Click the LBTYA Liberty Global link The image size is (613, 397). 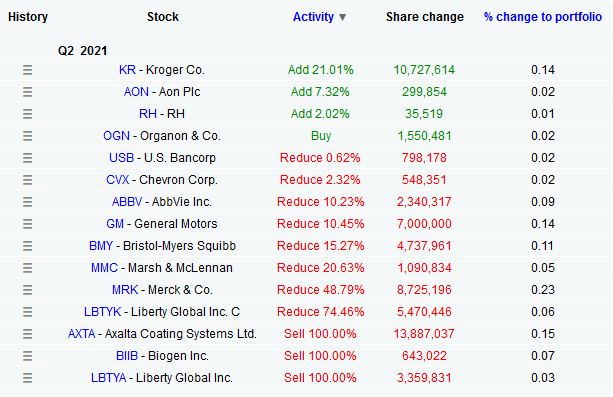click(x=108, y=378)
